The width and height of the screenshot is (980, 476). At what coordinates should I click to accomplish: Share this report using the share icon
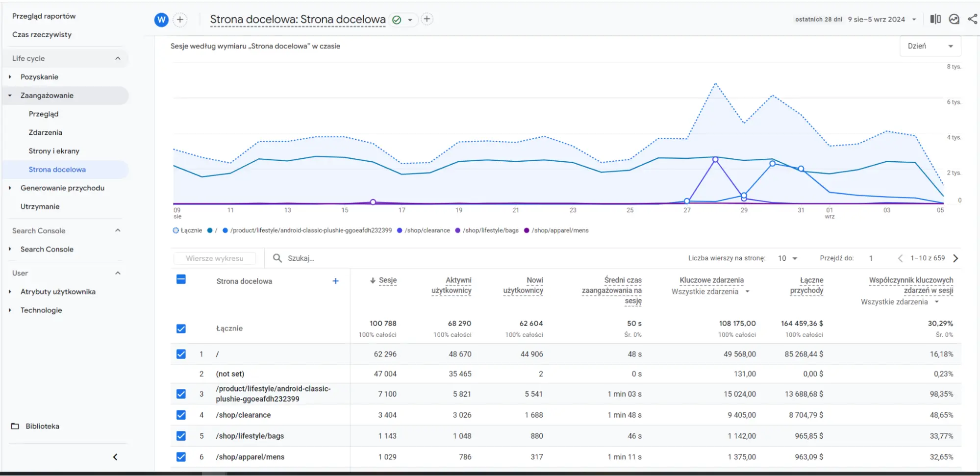click(973, 19)
